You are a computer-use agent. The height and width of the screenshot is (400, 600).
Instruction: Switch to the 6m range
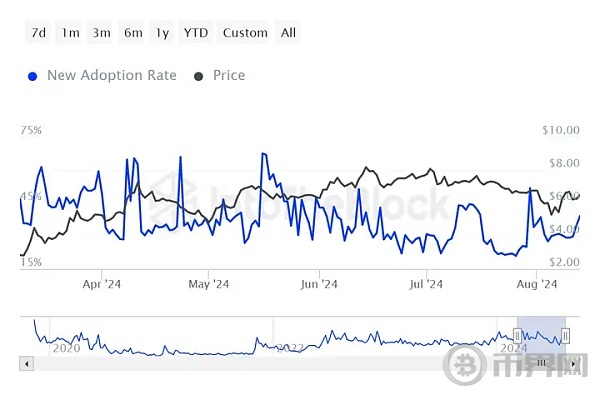(x=133, y=33)
